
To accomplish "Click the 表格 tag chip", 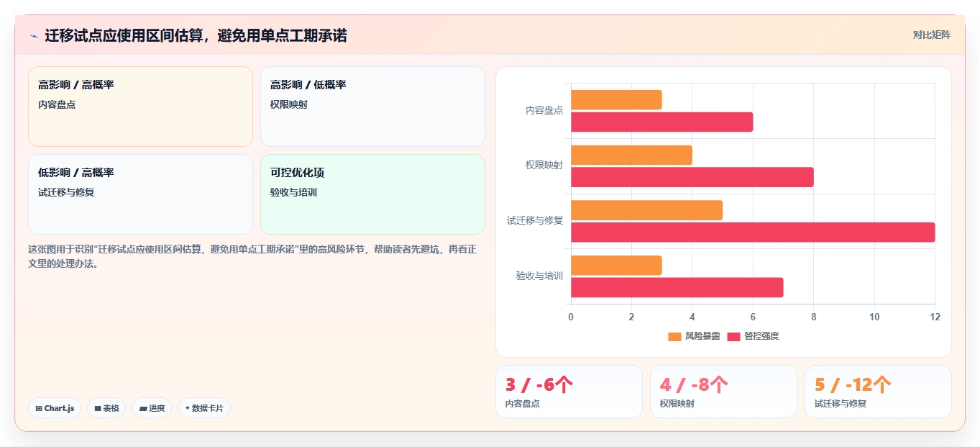I will 106,408.
